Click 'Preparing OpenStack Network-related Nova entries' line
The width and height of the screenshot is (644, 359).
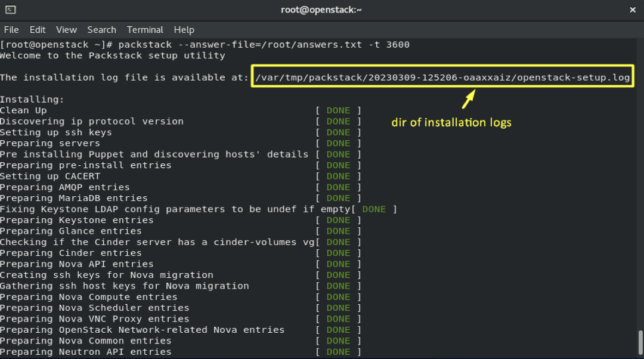point(142,329)
